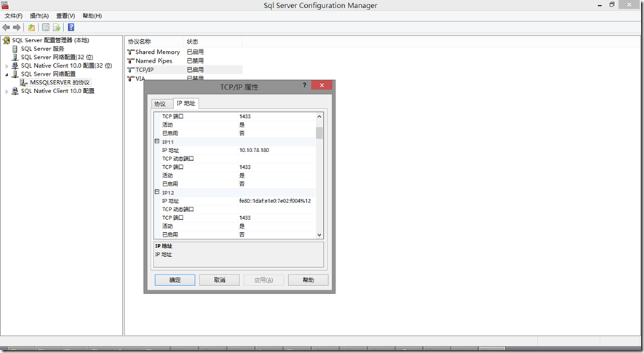This screenshot has height=353, width=644.
Task: Click the empty TCP 动态端口 field under IP12
Action: coord(277,209)
